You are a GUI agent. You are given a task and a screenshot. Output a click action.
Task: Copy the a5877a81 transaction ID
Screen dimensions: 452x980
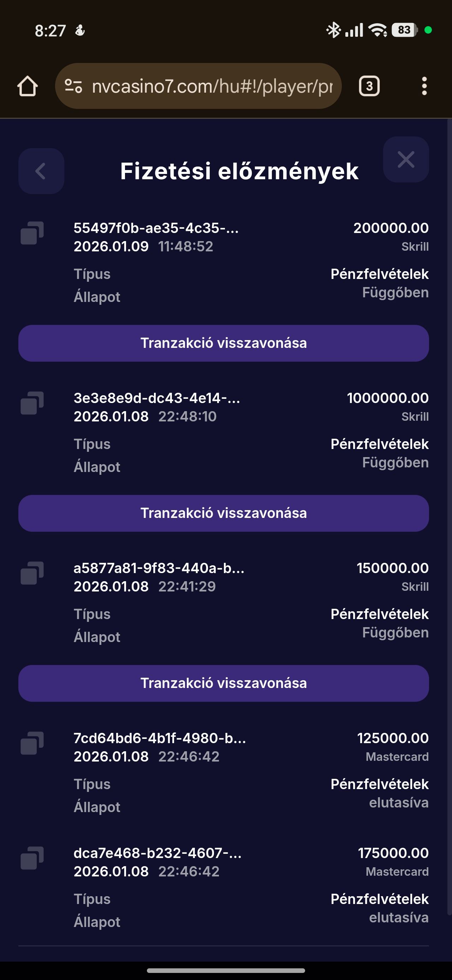pyautogui.click(x=32, y=573)
